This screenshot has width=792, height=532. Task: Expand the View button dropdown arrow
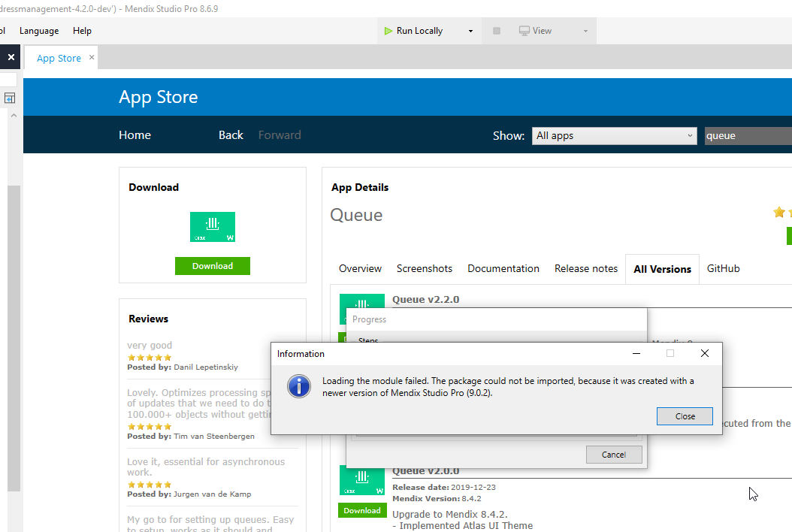click(585, 30)
